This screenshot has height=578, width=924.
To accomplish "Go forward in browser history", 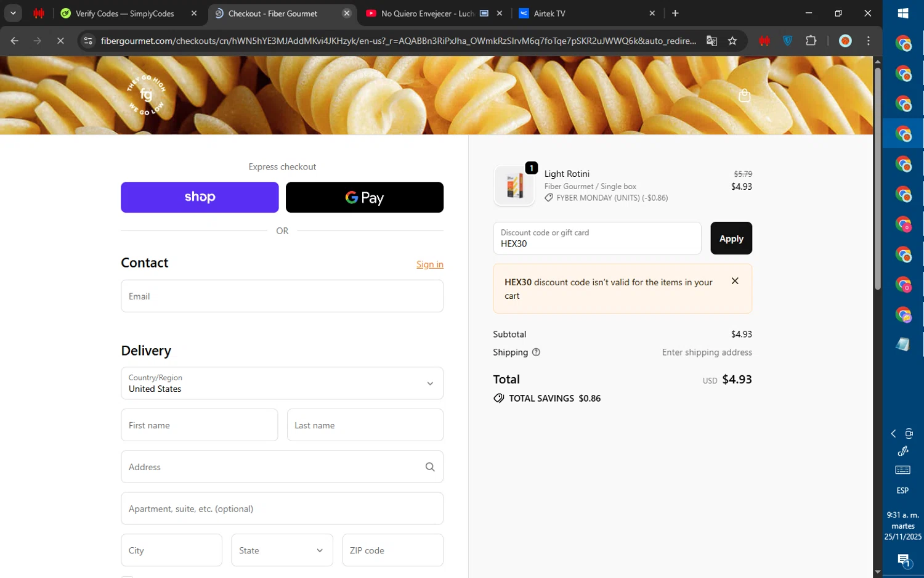I will point(38,41).
